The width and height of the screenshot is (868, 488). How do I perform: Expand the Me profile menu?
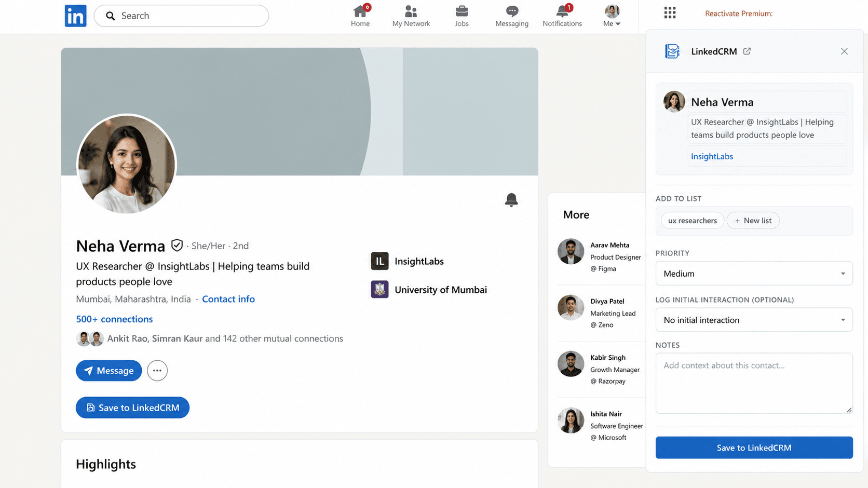tap(612, 16)
